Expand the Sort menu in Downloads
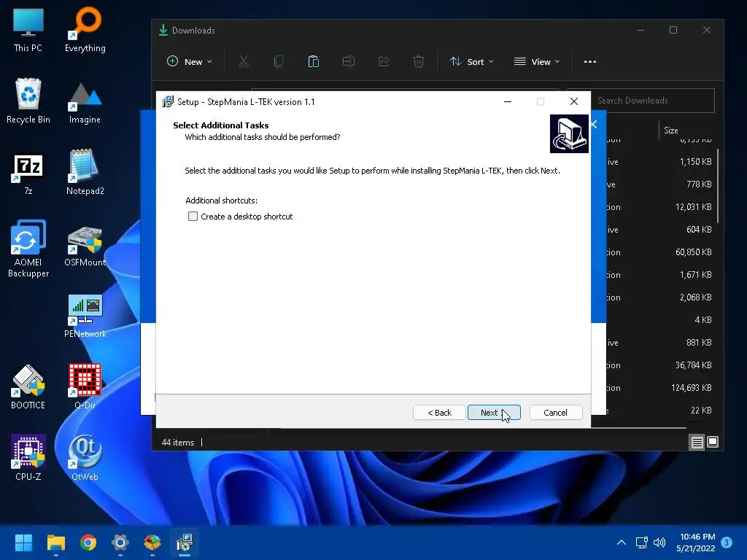 (472, 61)
